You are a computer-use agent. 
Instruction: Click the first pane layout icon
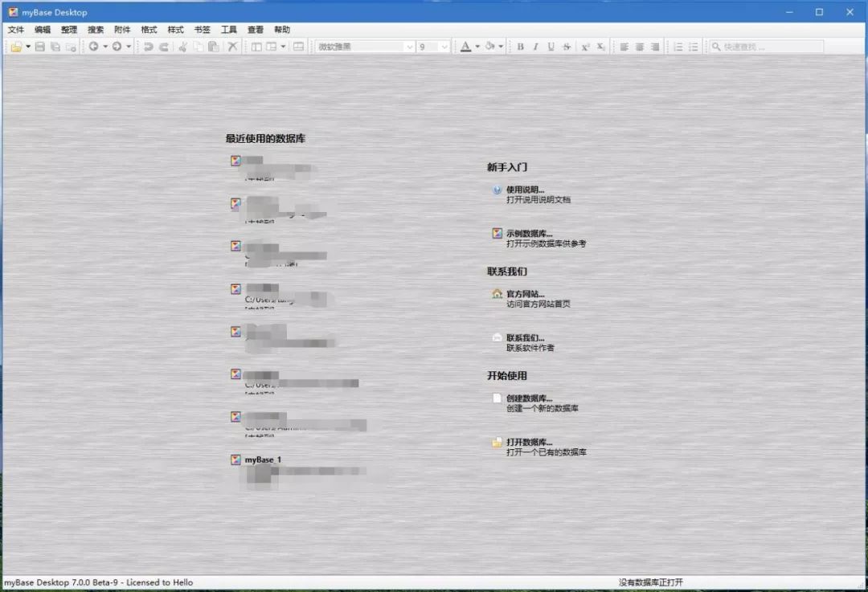pos(256,47)
